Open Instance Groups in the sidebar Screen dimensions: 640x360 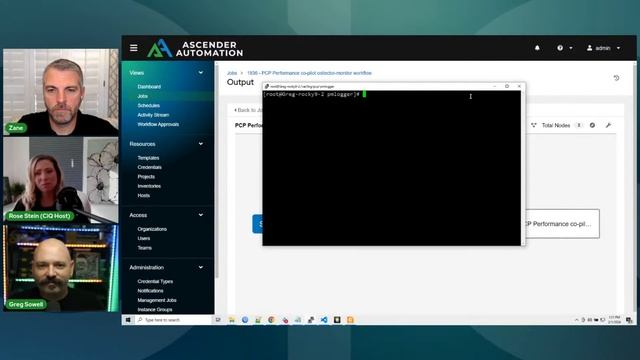coord(155,309)
